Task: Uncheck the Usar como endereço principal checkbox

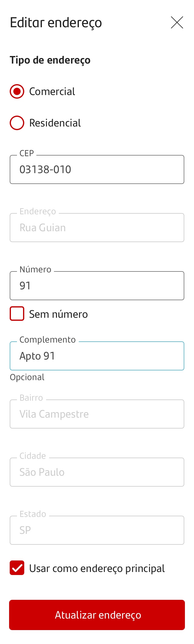Action: pos(17,568)
